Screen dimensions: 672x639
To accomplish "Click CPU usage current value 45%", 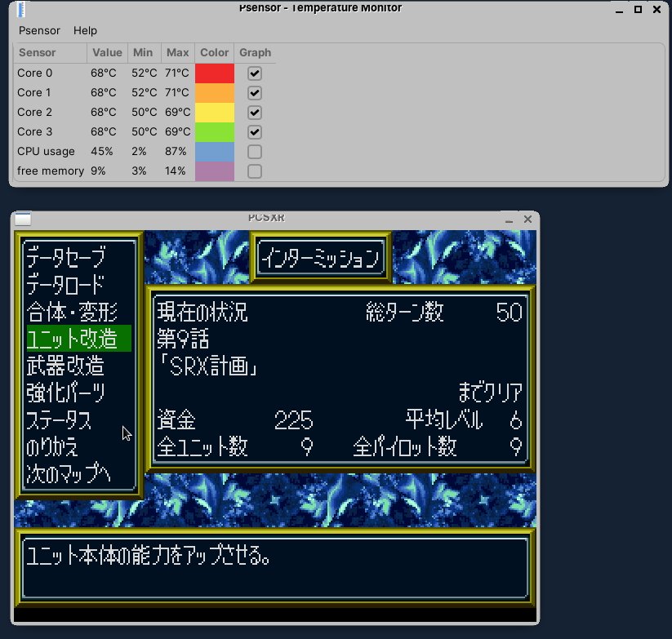I will (102, 152).
